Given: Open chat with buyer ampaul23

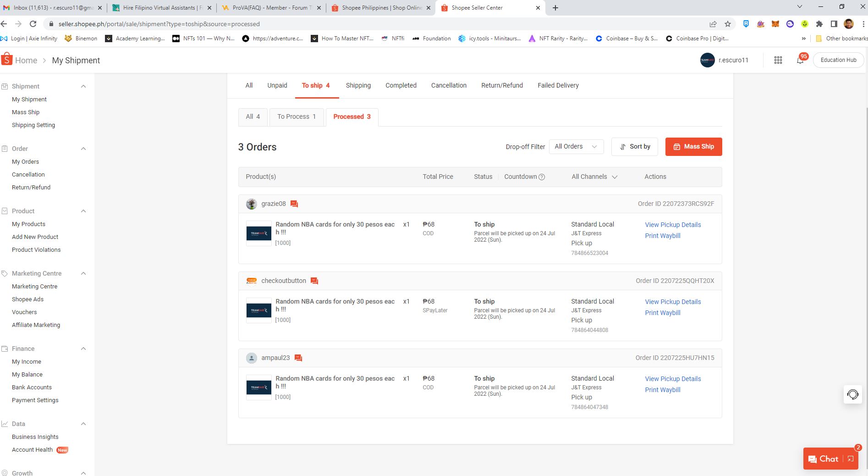Looking at the screenshot, I should tap(298, 358).
